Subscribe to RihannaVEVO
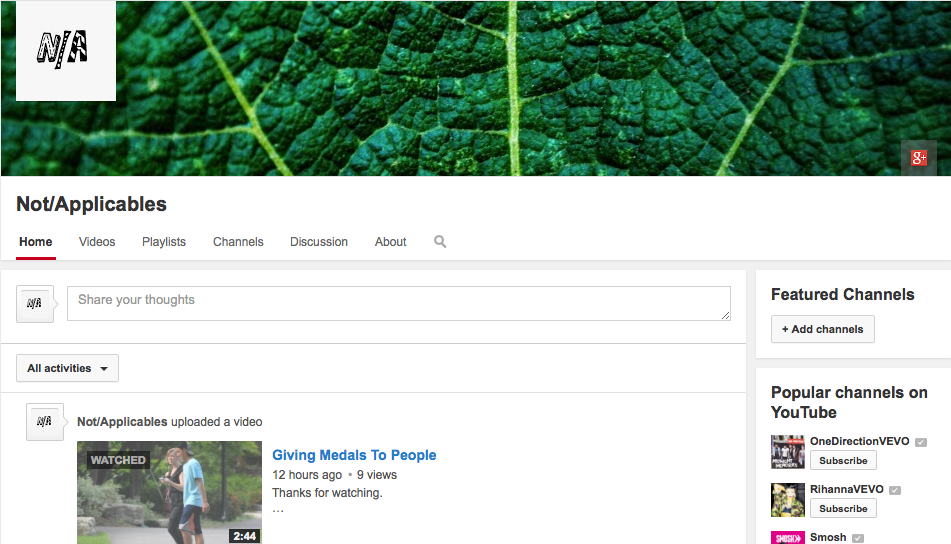Viewport: 951px width, 544px height. [843, 508]
